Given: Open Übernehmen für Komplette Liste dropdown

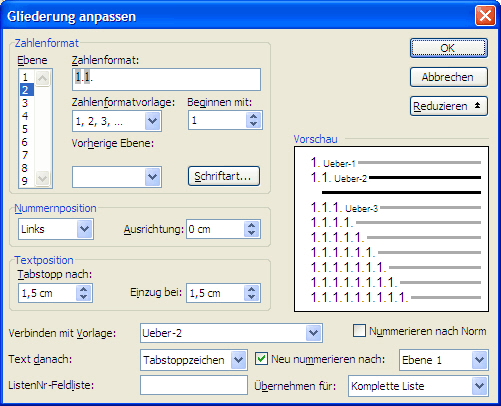Looking at the screenshot, I should coord(479,386).
